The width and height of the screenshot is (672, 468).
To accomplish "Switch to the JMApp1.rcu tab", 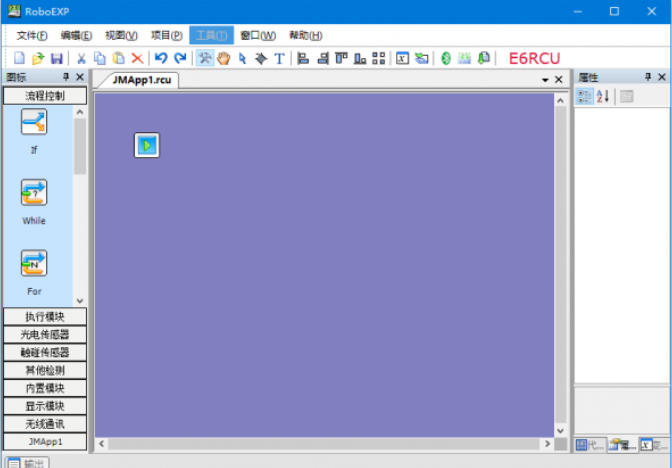I will point(138,79).
